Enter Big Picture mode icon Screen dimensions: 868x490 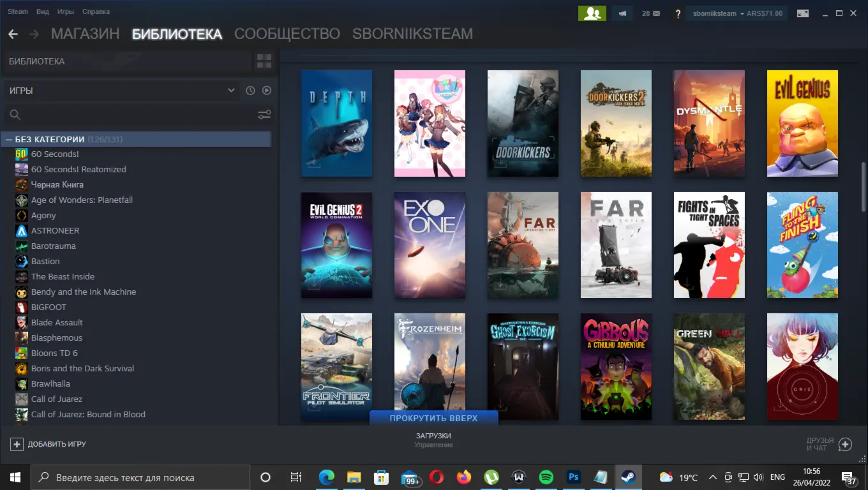tap(803, 13)
